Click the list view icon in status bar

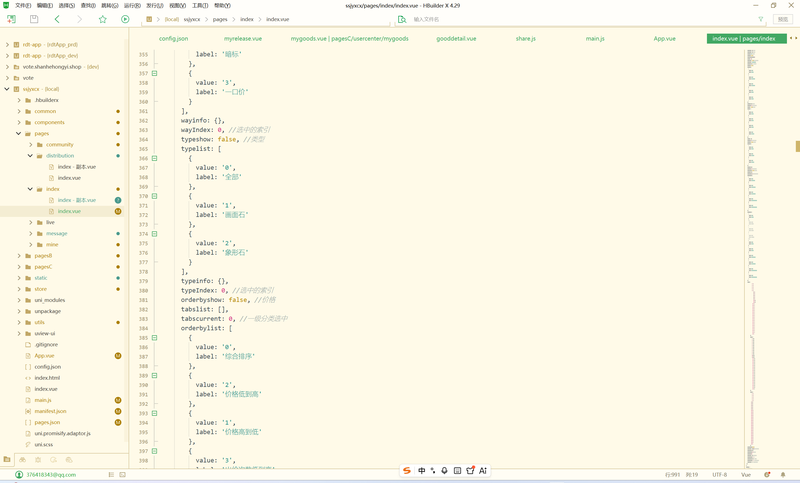(111, 474)
